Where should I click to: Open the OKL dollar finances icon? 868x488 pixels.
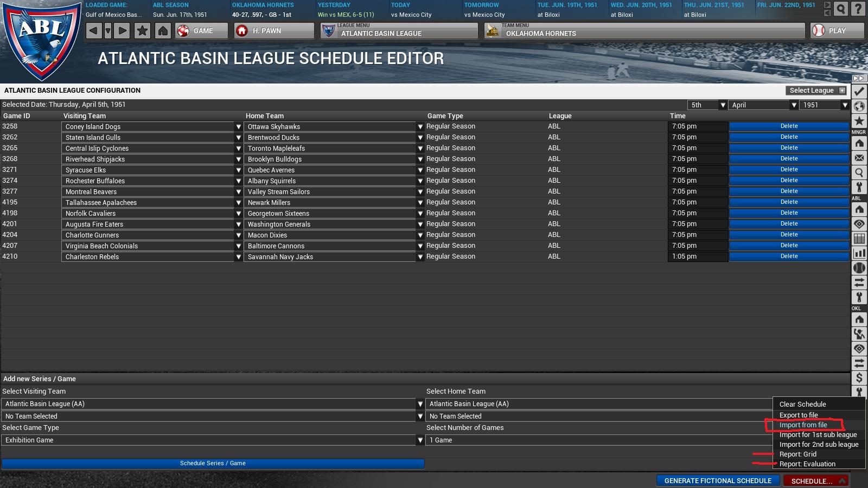pos(859,378)
